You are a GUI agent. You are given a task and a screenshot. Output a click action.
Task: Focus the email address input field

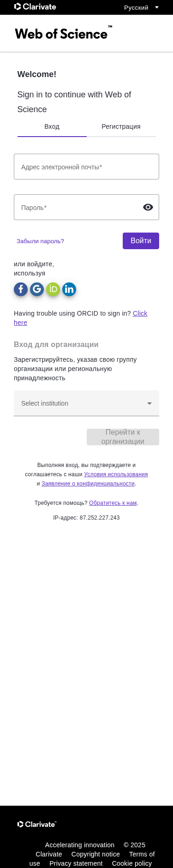click(x=86, y=167)
